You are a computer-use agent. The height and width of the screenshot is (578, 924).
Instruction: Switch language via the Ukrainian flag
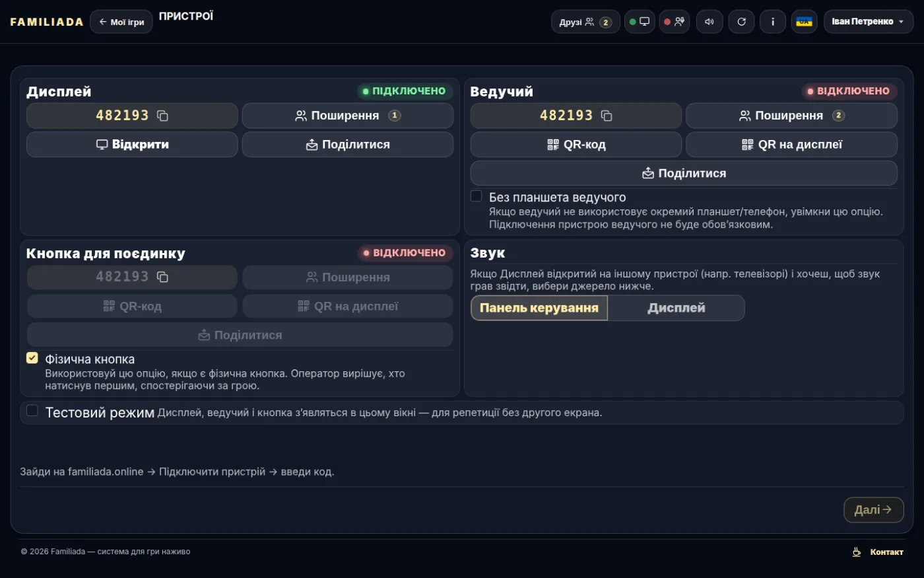(x=805, y=22)
